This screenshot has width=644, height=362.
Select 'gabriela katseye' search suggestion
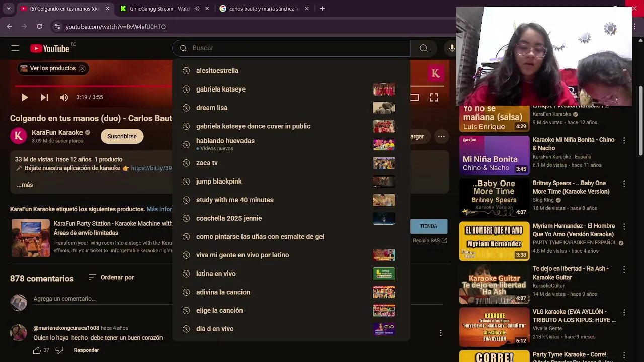coord(291,89)
